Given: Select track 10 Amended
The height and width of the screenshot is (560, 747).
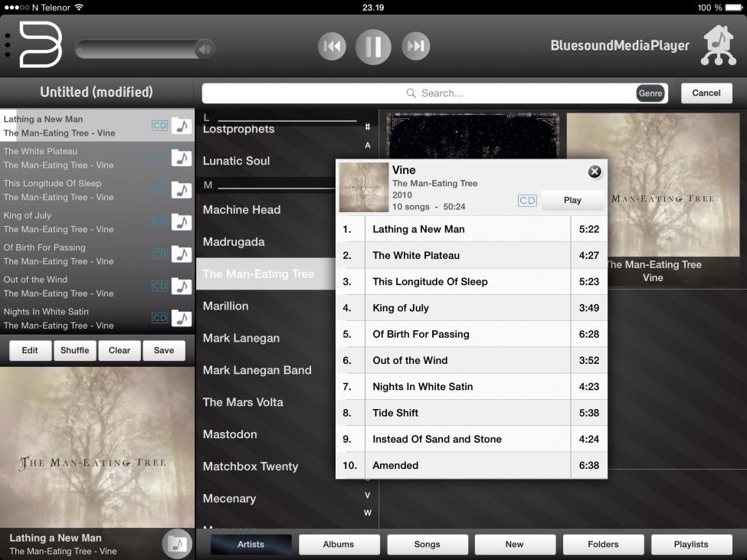Looking at the screenshot, I should [x=472, y=465].
